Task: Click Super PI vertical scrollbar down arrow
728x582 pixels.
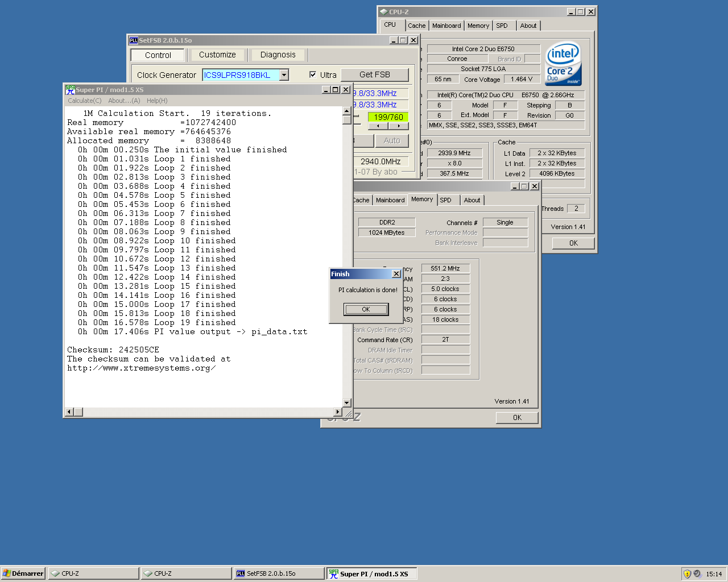Action: (347, 402)
